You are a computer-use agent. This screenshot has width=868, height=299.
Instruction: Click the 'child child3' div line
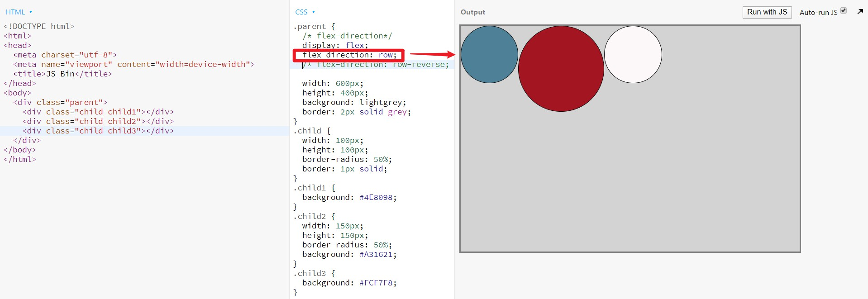pyautogui.click(x=98, y=131)
